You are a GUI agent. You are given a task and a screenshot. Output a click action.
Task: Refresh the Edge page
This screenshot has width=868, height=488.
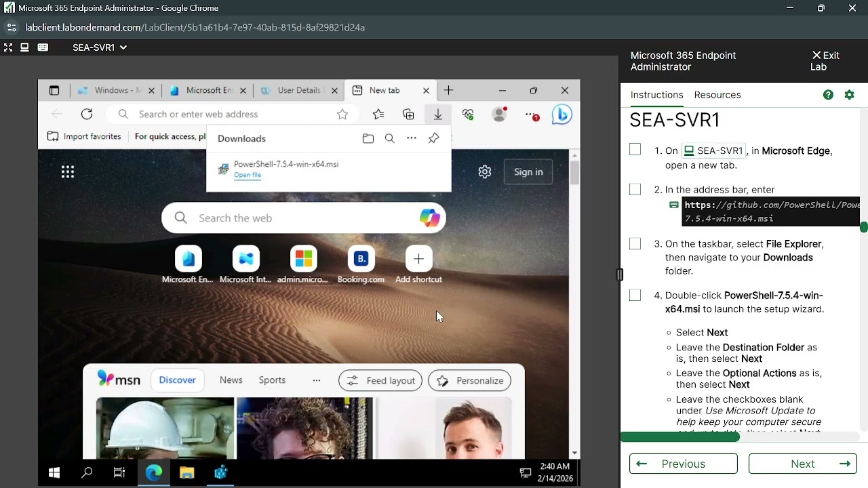(87, 114)
